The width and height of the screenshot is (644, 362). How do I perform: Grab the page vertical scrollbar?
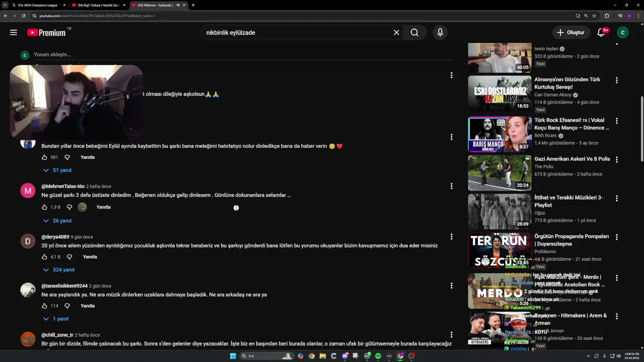641,129
